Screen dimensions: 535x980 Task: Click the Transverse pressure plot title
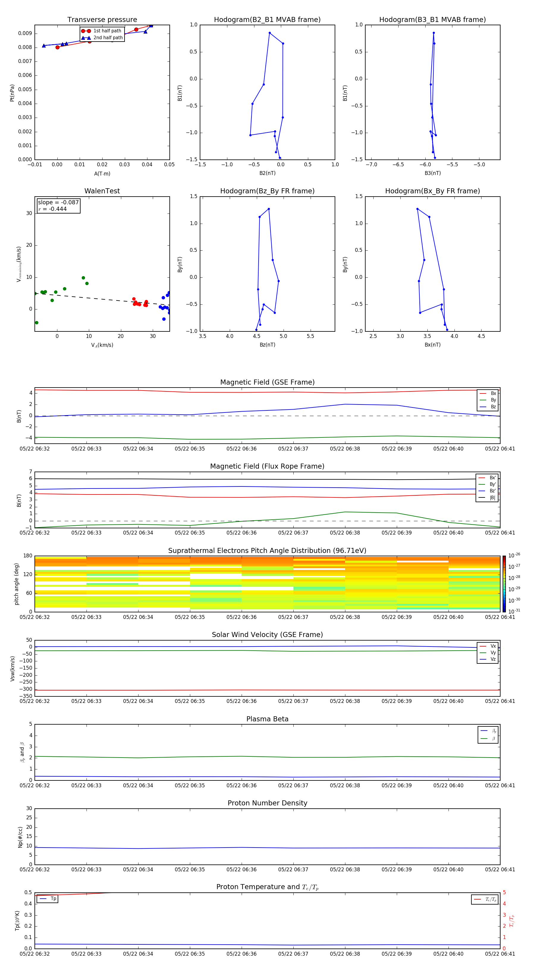click(x=102, y=20)
